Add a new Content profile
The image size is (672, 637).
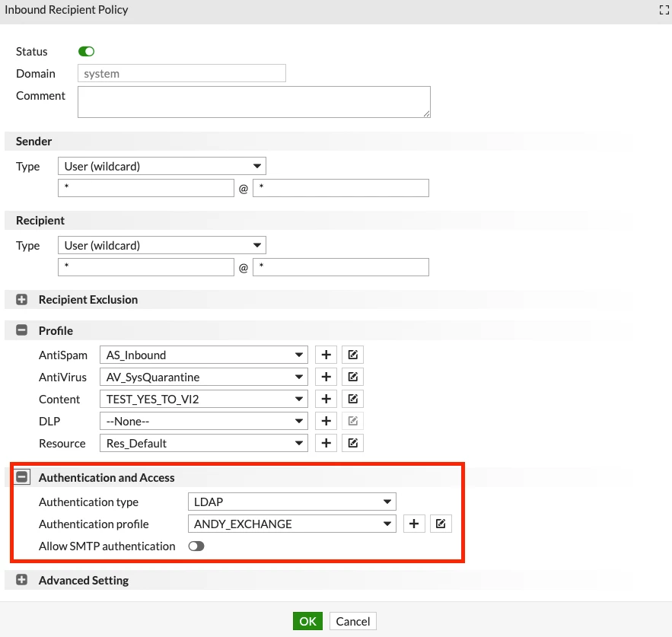(x=326, y=399)
